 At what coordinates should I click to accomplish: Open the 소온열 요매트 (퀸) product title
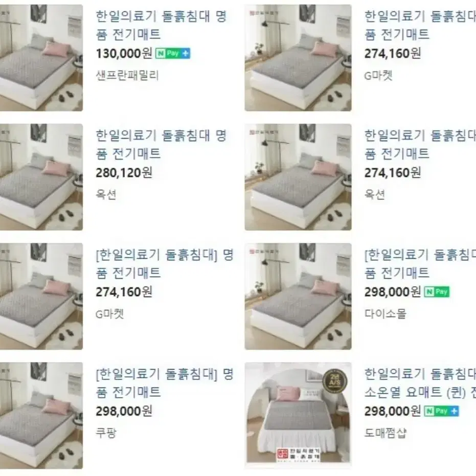pos(420,392)
